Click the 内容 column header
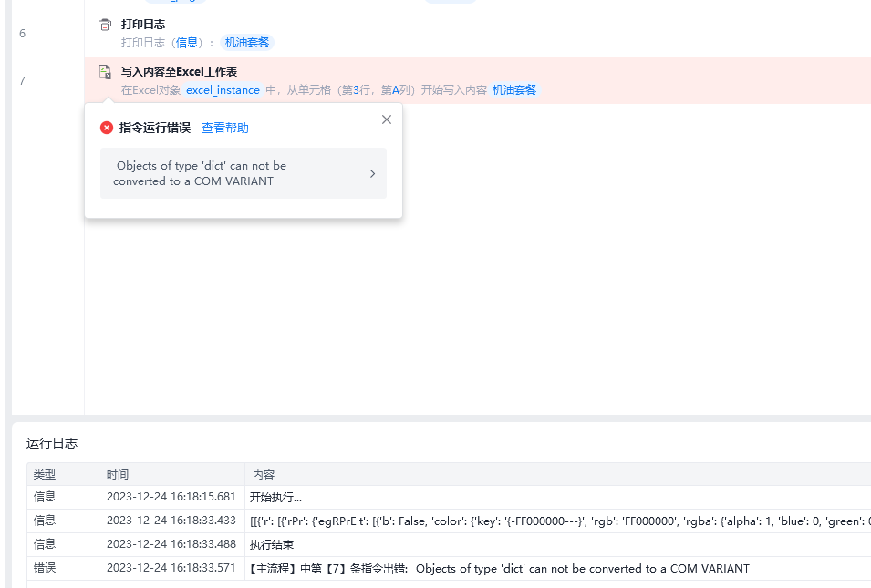This screenshot has width=871, height=588. pyautogui.click(x=264, y=475)
